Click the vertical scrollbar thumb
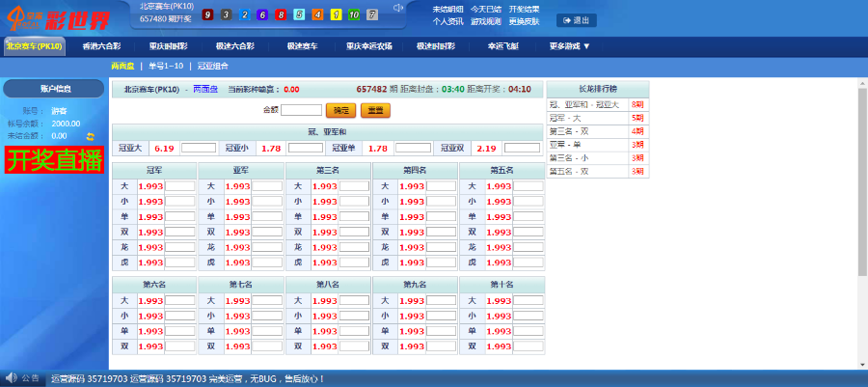 point(863,181)
